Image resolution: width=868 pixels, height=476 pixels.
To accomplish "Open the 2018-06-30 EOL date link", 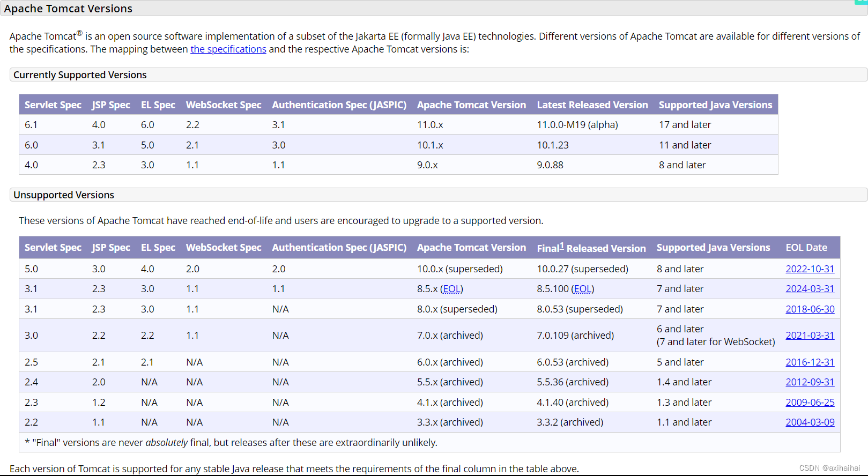I will click(x=810, y=309).
